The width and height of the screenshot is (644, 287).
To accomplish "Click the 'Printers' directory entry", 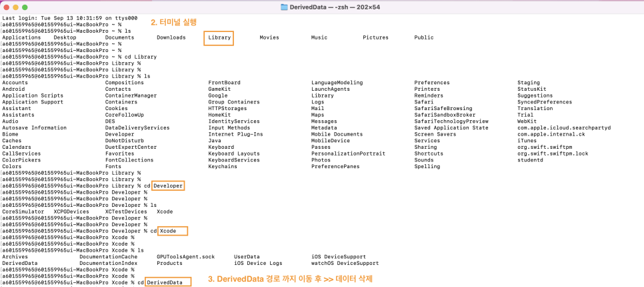I will point(427,89).
